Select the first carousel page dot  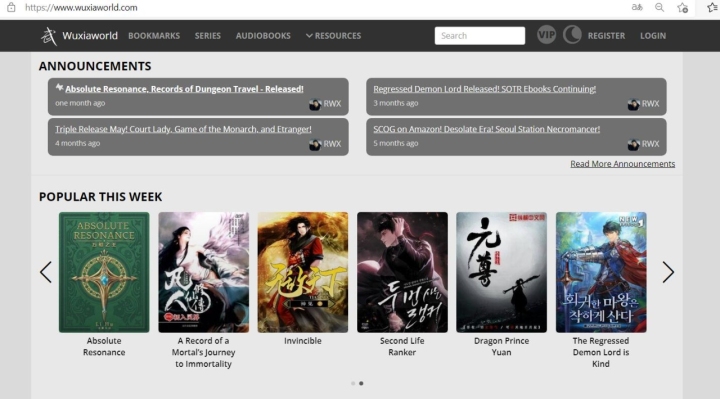[x=353, y=383]
